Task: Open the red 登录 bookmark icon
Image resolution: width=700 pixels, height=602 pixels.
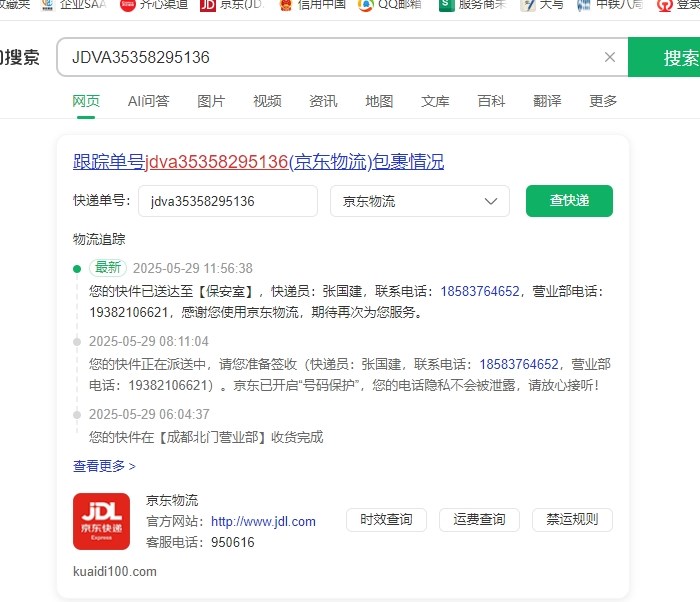Action: click(664, 5)
